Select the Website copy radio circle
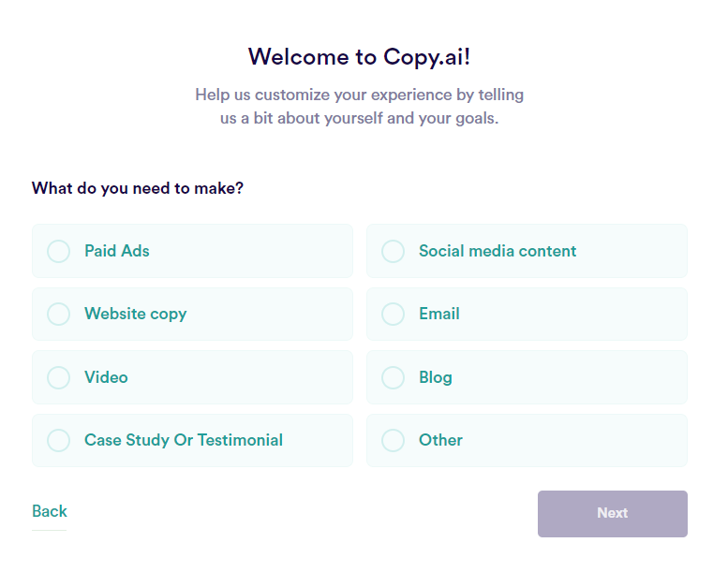This screenshot has height=572, width=728. (58, 314)
